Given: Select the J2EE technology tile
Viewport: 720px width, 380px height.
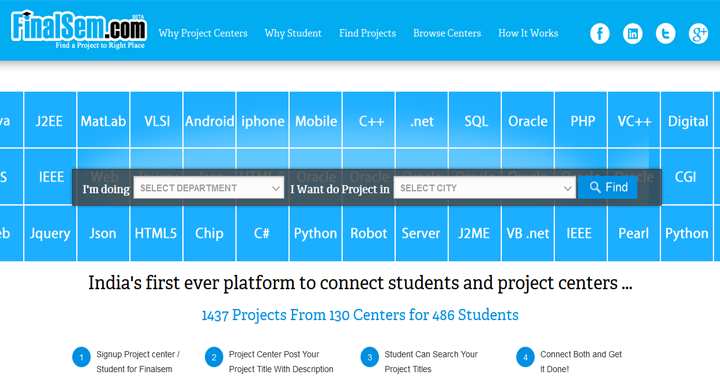Looking at the screenshot, I should (x=50, y=120).
